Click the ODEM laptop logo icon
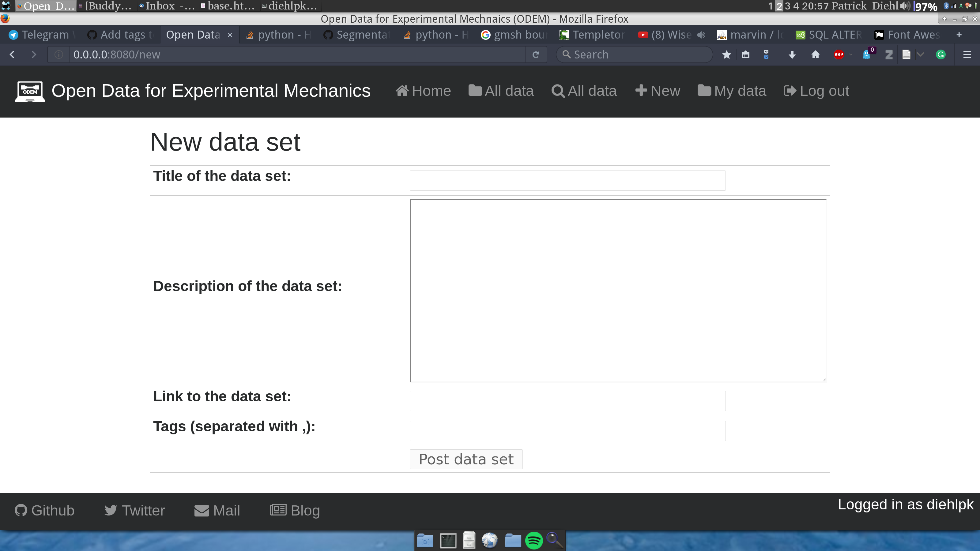Viewport: 980px width, 551px height. tap(30, 91)
